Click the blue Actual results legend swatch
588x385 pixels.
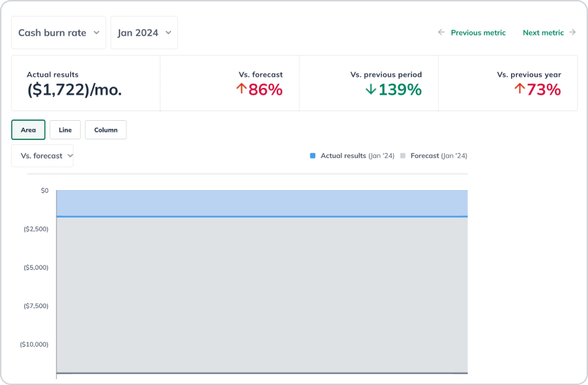coord(313,156)
